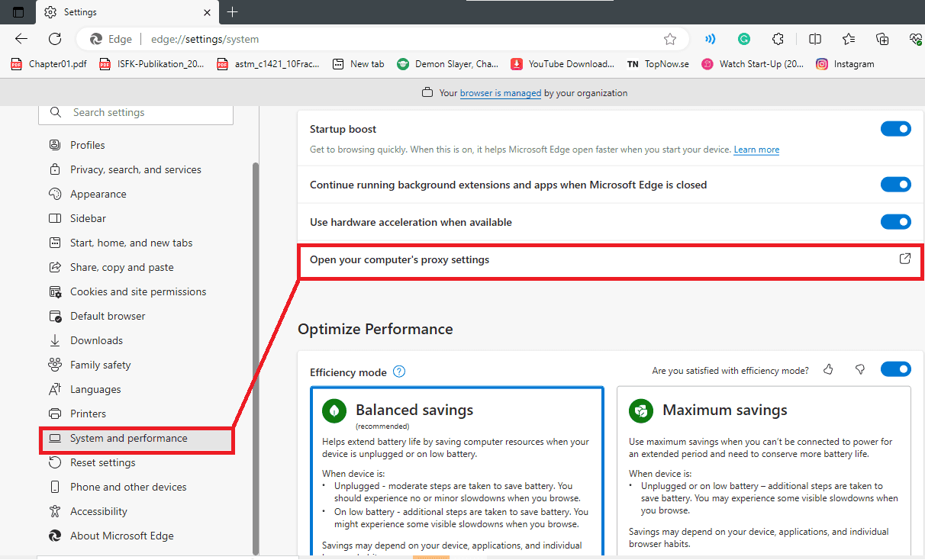Click the Grammarly extension icon
Screen dimensions: 925x560
coord(743,38)
